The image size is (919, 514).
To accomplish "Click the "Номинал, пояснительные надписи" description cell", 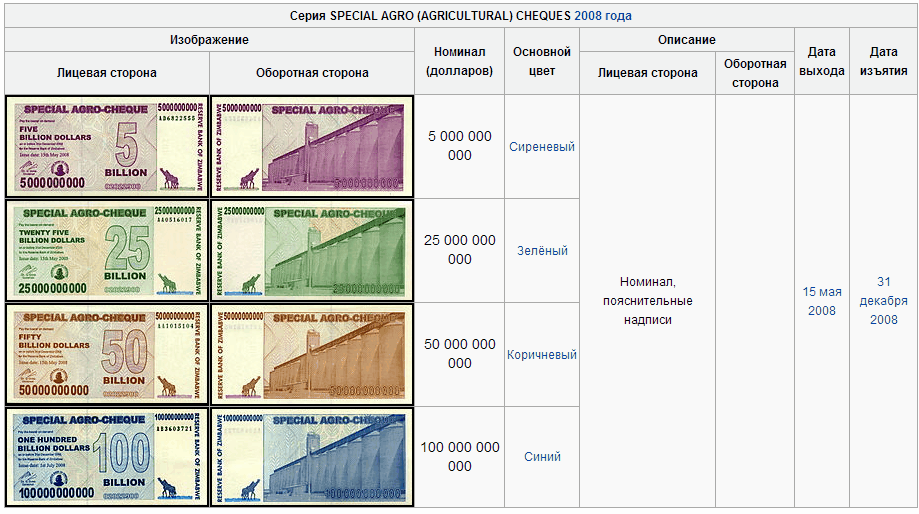I will 647,301.
